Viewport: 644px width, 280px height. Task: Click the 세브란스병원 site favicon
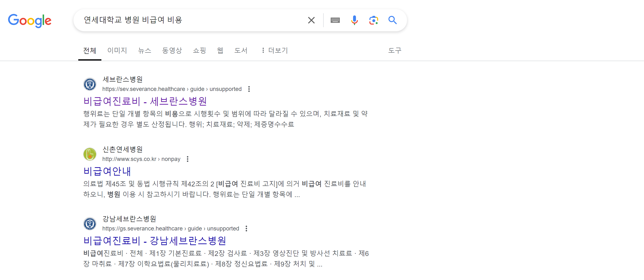coord(90,84)
